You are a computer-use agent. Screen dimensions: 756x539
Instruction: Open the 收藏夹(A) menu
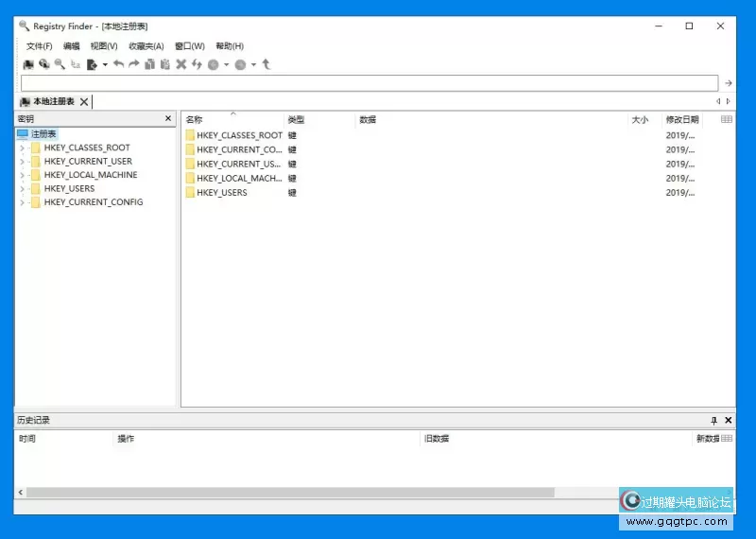click(x=146, y=45)
